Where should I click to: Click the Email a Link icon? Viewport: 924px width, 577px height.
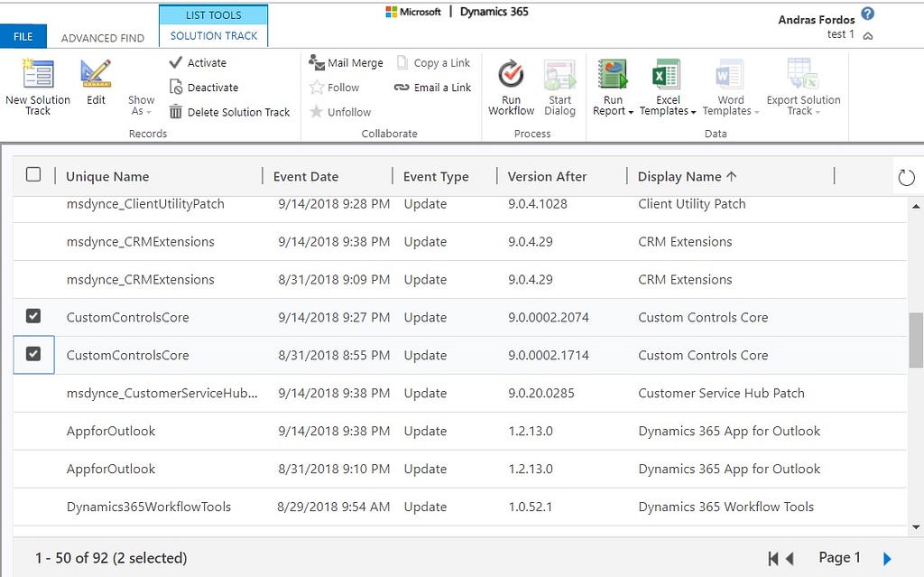click(x=402, y=88)
